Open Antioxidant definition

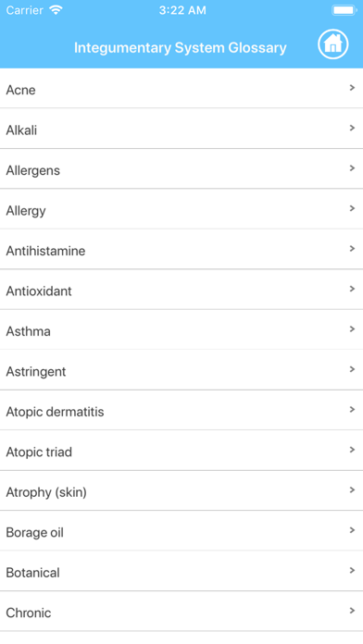181,290
